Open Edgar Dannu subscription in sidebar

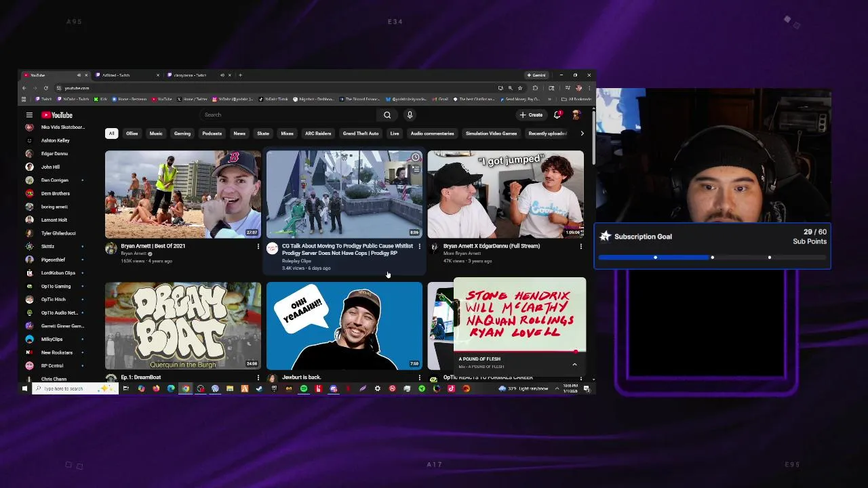tap(54, 154)
